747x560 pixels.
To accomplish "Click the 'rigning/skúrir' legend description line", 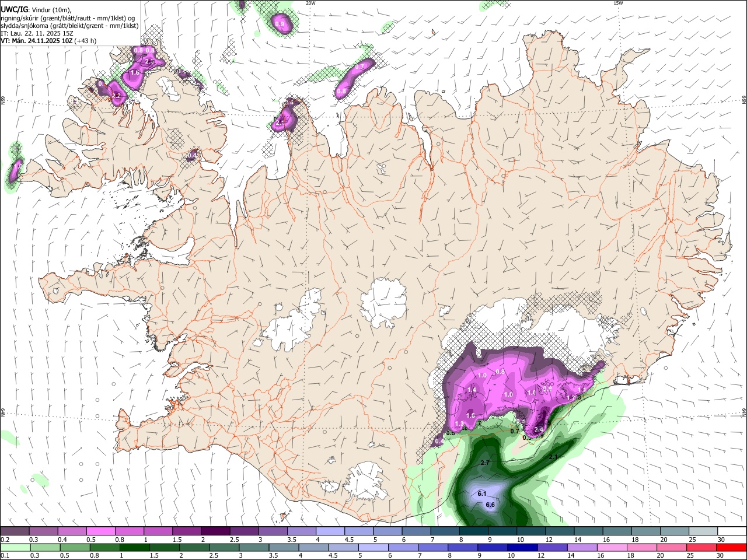I will (68, 18).
